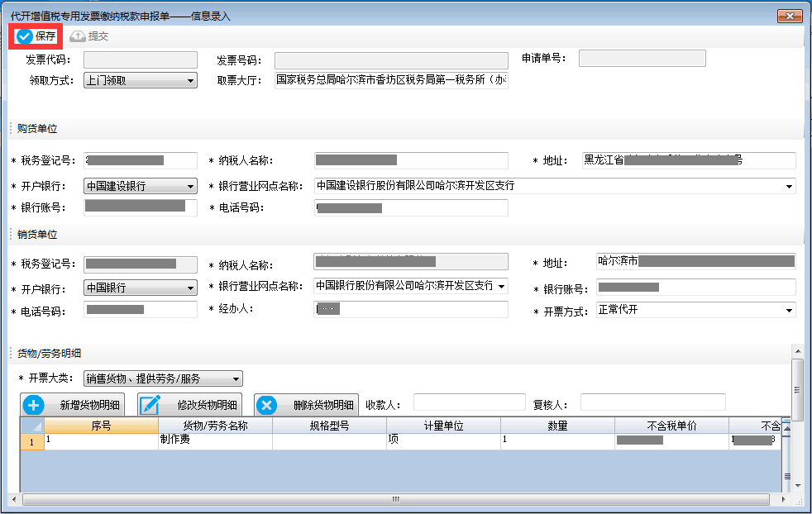This screenshot has height=514, width=812.
Task: Click the 不含税单价 column header
Action: 671,426
